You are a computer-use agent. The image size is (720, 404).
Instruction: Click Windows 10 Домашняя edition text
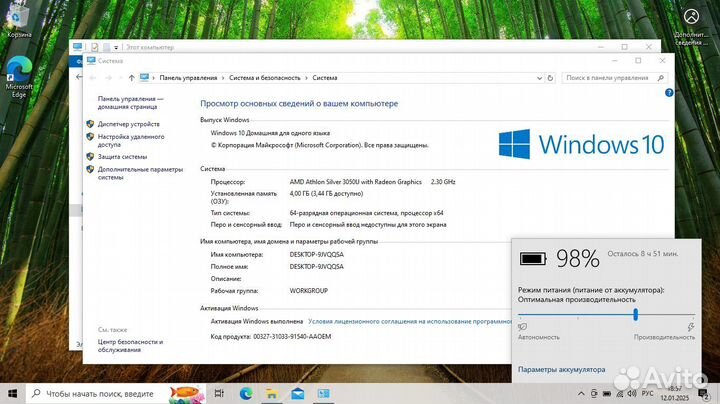point(270,133)
